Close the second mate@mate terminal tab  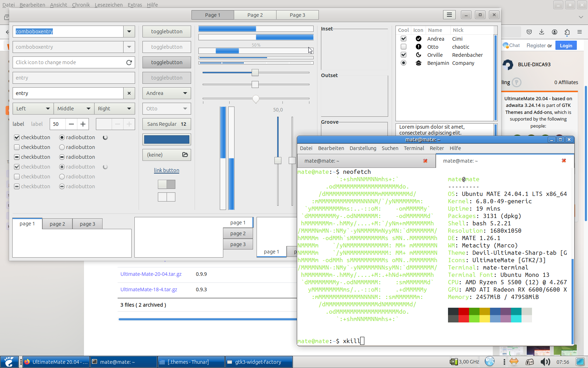[x=564, y=161]
